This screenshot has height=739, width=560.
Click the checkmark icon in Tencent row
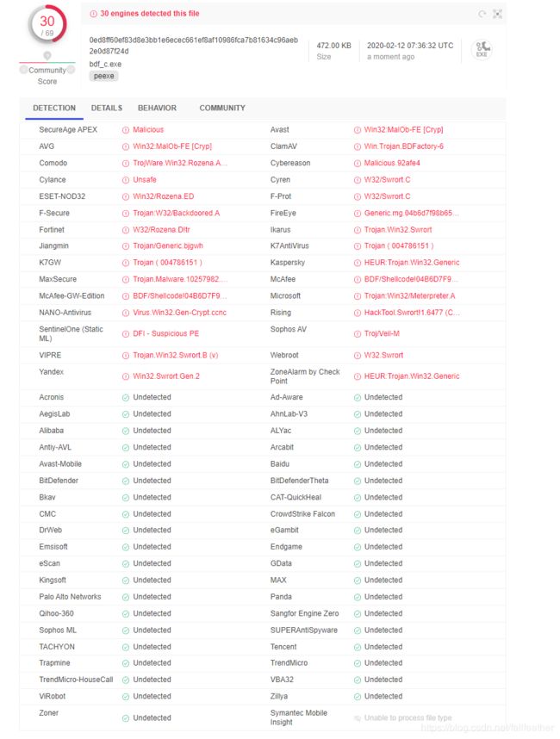tap(357, 647)
